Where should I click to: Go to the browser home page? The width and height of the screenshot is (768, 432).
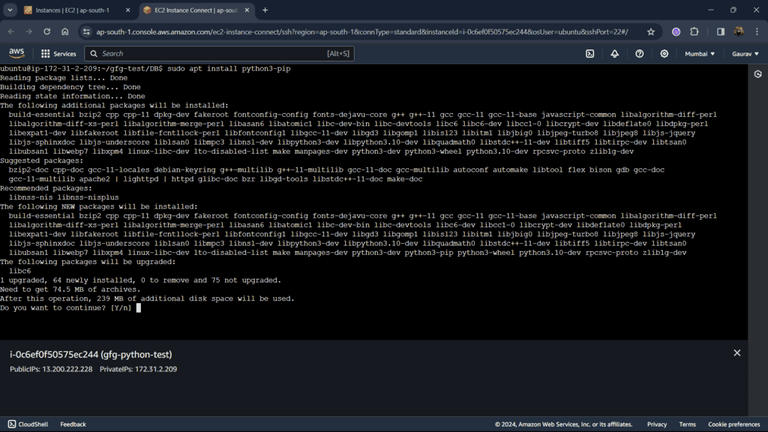[x=65, y=32]
